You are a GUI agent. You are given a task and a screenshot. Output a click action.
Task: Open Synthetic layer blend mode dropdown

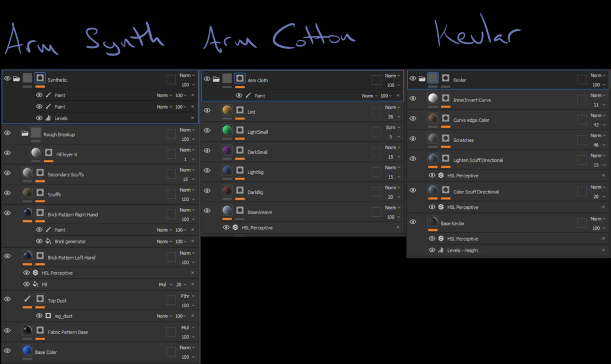click(x=187, y=75)
